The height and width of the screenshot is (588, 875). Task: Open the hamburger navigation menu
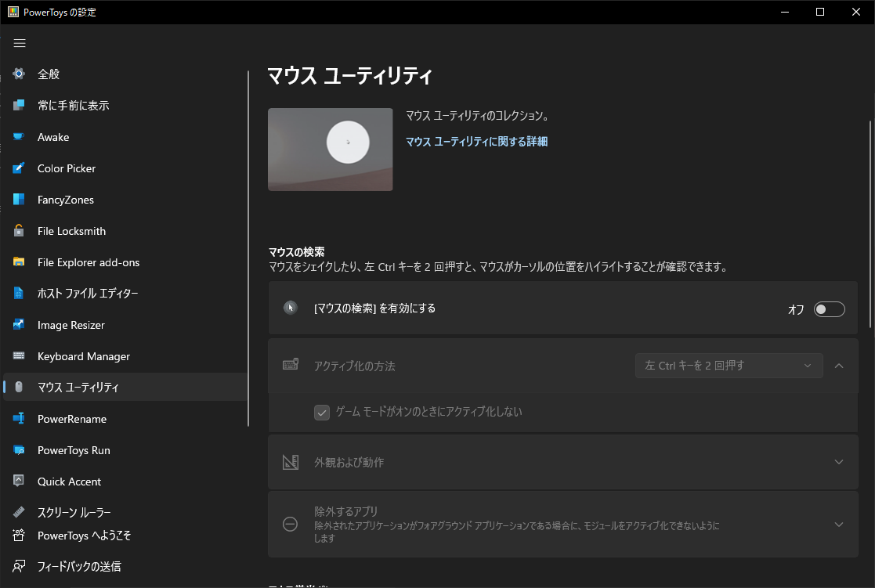point(20,43)
